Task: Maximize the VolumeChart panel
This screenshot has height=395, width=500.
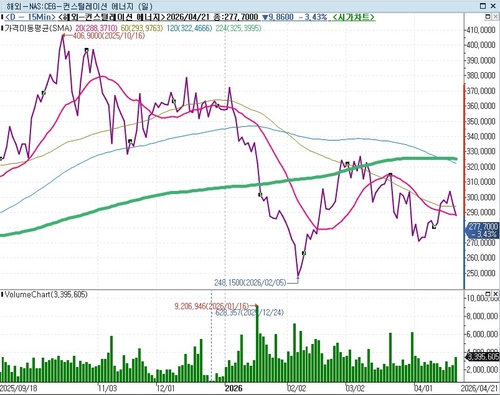Action: pos(488,294)
